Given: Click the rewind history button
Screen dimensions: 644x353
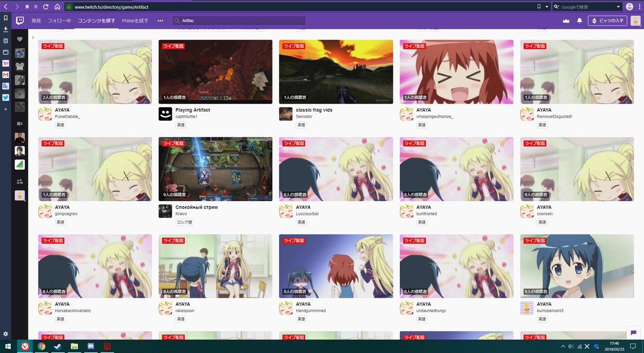Looking at the screenshot, I should point(27,7).
